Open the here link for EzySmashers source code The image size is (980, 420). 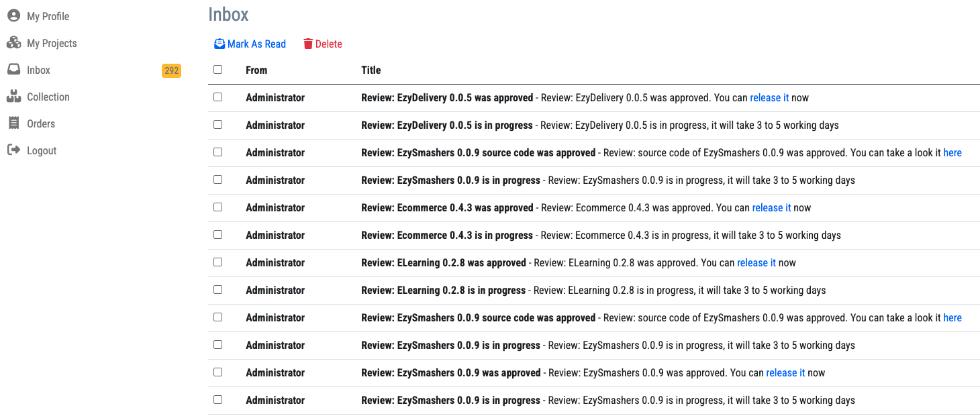[x=952, y=152]
